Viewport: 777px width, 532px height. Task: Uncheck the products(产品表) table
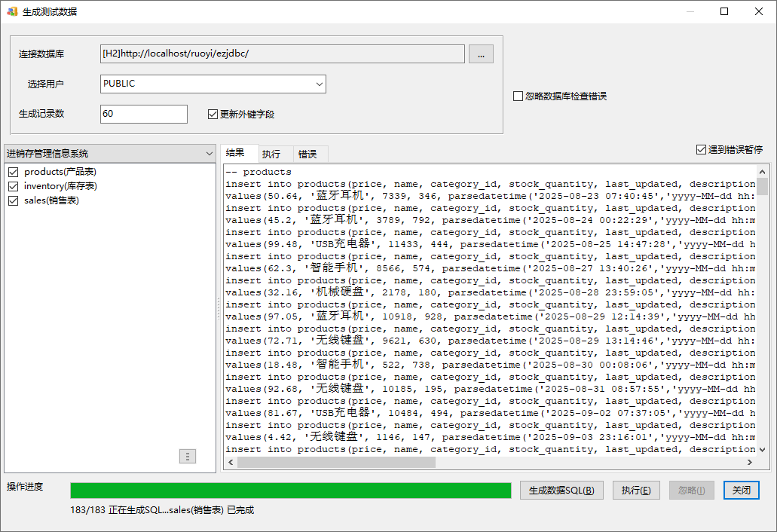coord(13,172)
